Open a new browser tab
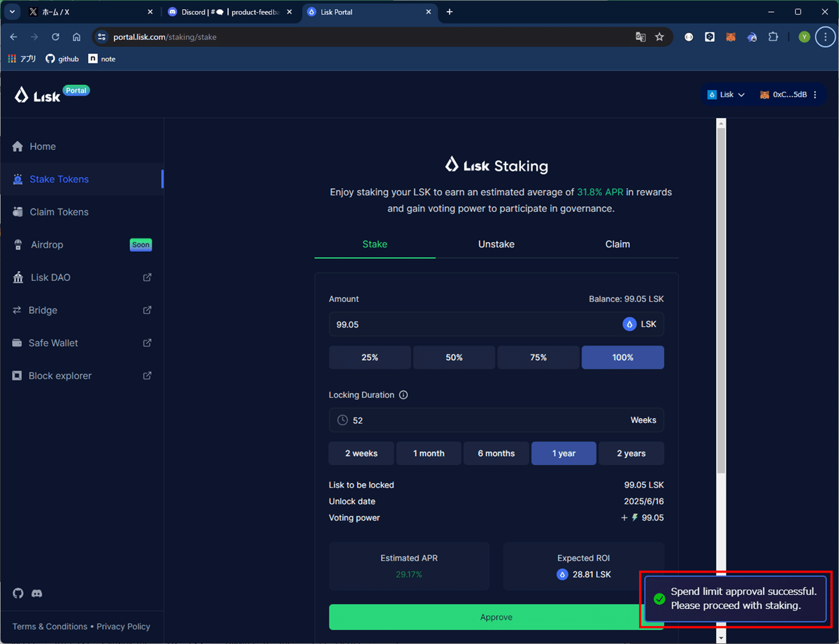This screenshot has width=839, height=644. coord(450,12)
